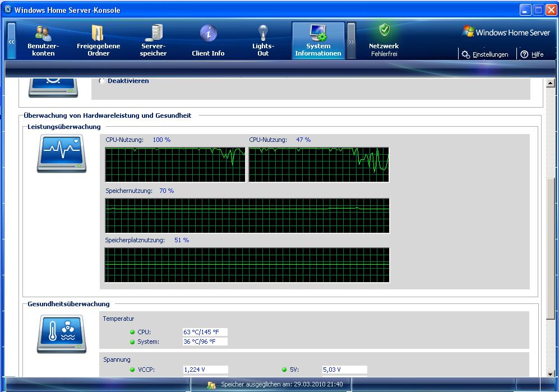The image size is (559, 392).
Task: Click the second CPU-Nutzung graph at 47 %
Action: tap(318, 164)
